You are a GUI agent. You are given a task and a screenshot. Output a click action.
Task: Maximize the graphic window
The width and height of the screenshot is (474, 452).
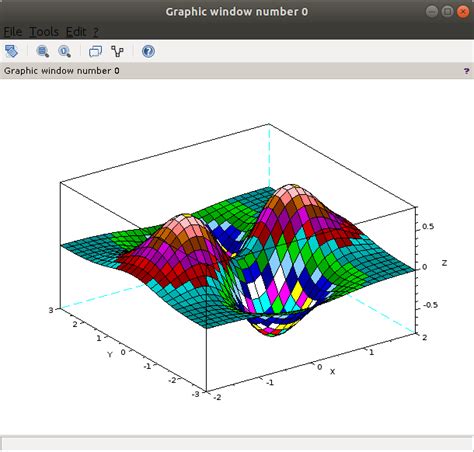coord(447,12)
